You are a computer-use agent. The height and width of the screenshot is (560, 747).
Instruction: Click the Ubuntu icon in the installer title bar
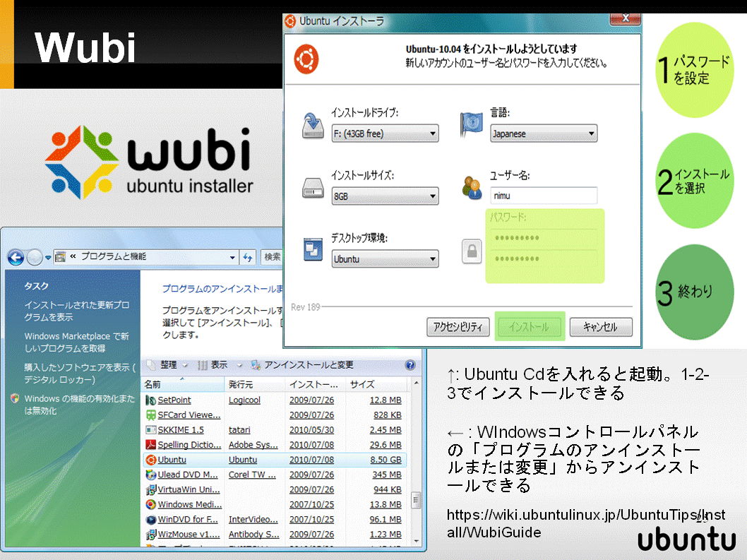(x=289, y=21)
